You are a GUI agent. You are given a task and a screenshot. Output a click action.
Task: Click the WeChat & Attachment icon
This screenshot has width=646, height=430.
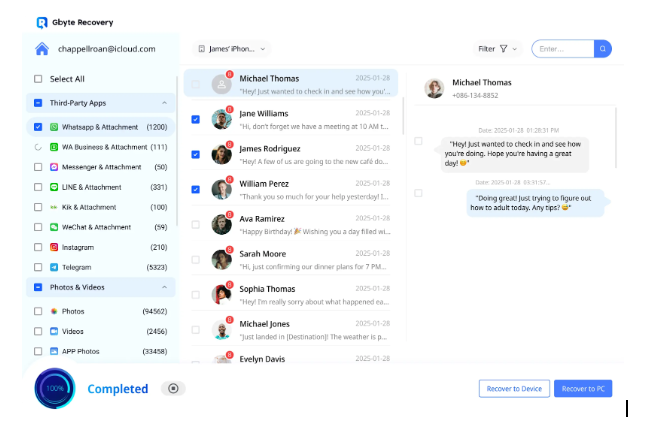(54, 227)
